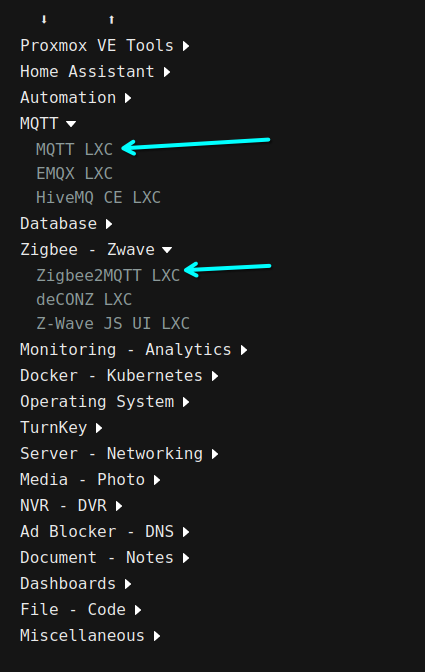Expand the Miscellaneous category

90,636
